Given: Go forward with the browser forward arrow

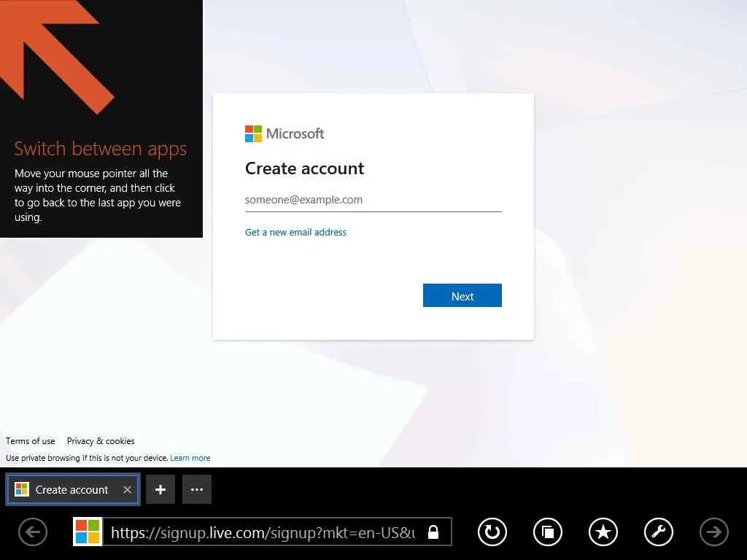Looking at the screenshot, I should [713, 532].
